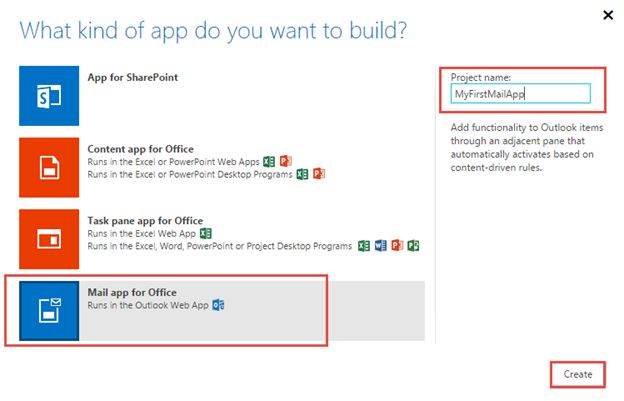
Task: Click the Excel icon on the Project Desktop Programs line
Action: [364, 246]
